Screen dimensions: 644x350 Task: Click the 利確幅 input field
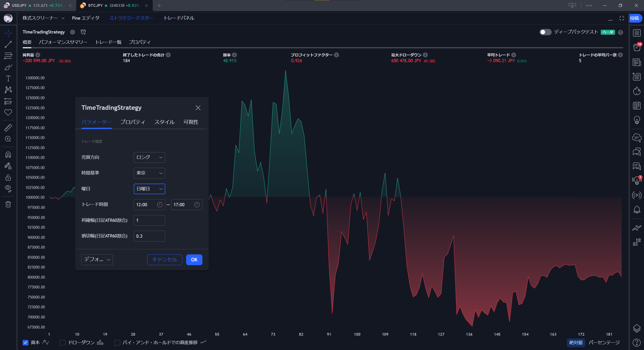point(149,220)
